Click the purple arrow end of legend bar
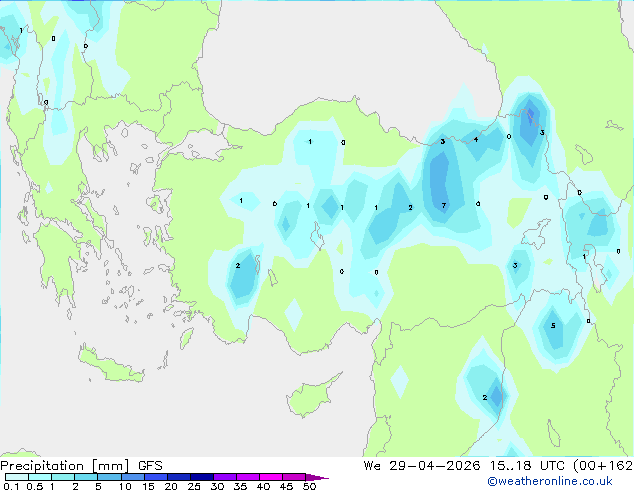Screen dimensions: 634x490 (x=317, y=477)
